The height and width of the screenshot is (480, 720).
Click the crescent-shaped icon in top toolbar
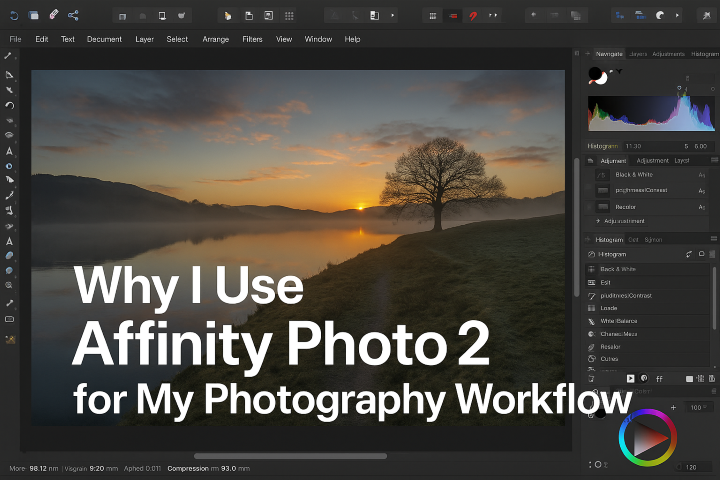click(660, 15)
